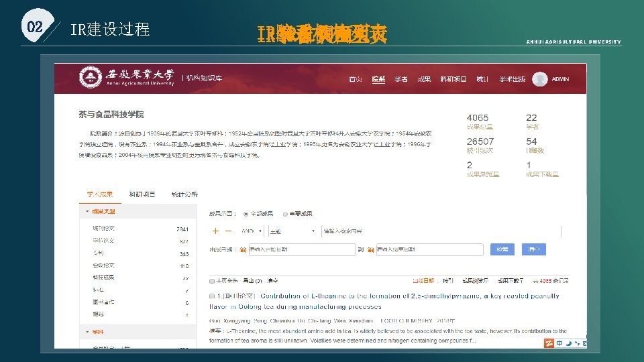The image size is (644, 362).
Task: Switch to the 统计分析 tab
Action: click(184, 194)
